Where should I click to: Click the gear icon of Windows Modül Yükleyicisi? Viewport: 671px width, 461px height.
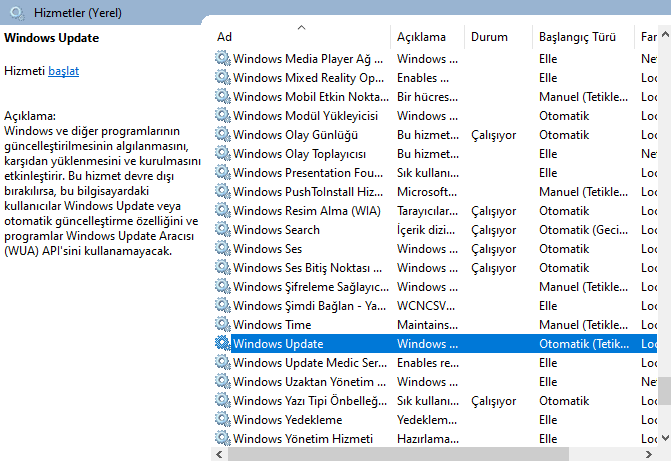[x=223, y=116]
